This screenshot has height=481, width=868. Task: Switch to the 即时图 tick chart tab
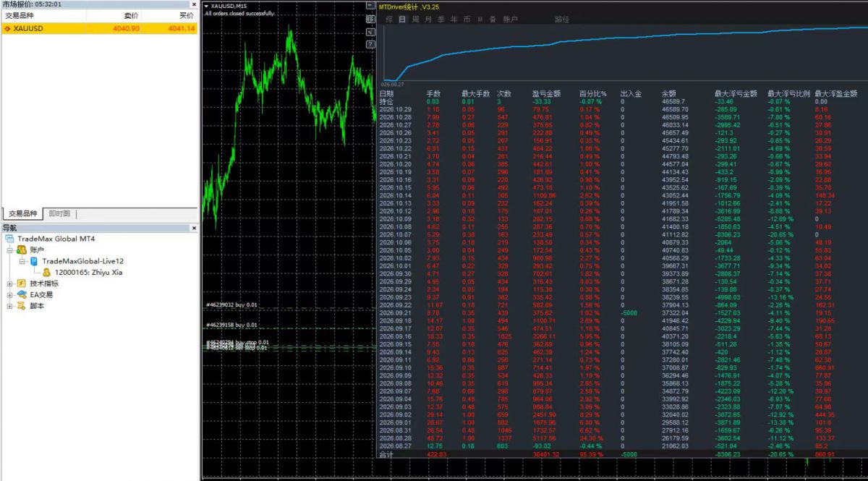click(x=59, y=213)
